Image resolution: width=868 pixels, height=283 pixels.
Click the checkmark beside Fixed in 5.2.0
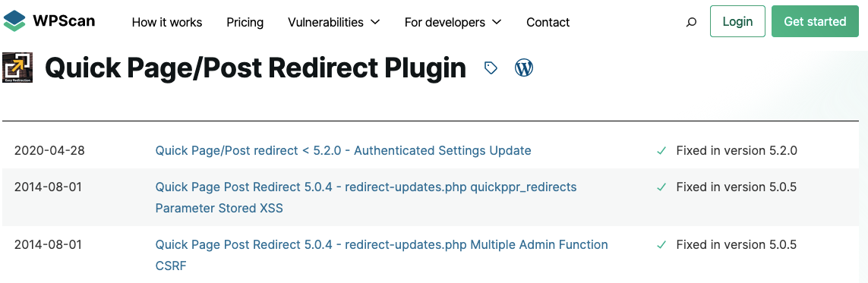click(x=661, y=150)
